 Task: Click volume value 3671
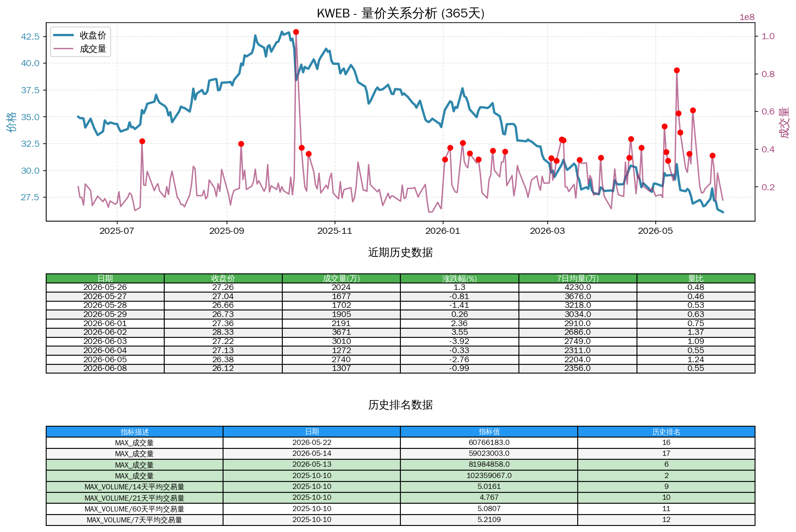[x=341, y=332]
